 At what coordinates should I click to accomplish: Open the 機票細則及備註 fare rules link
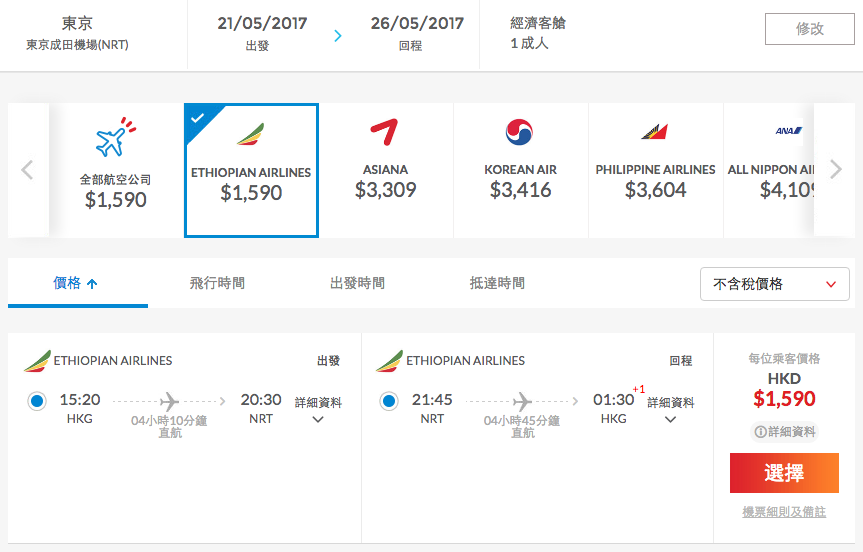(784, 512)
